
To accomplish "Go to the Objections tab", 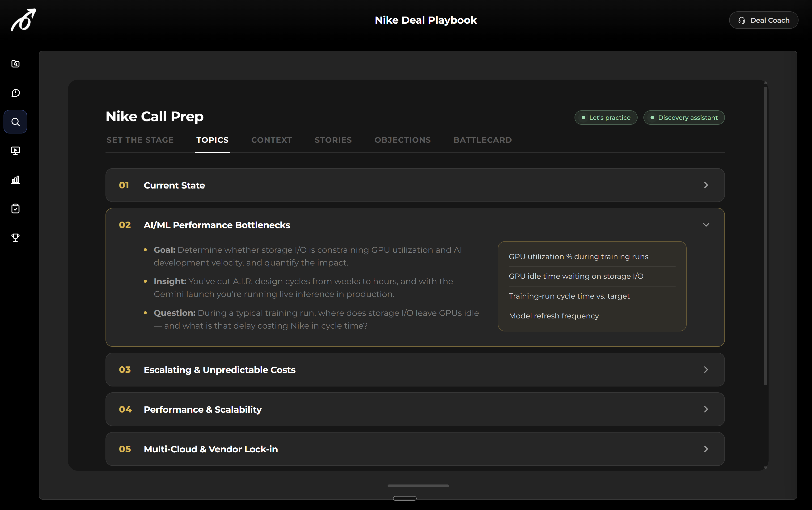I will click(x=402, y=140).
